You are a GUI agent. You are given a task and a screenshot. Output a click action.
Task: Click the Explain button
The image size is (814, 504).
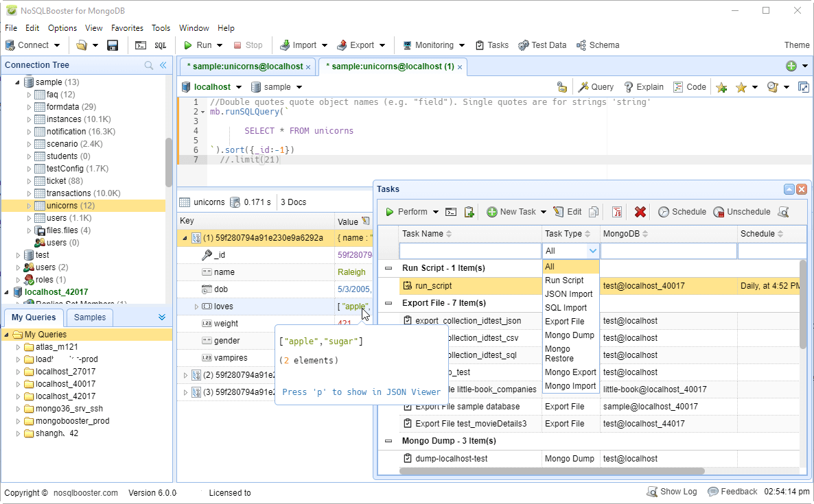pyautogui.click(x=643, y=87)
